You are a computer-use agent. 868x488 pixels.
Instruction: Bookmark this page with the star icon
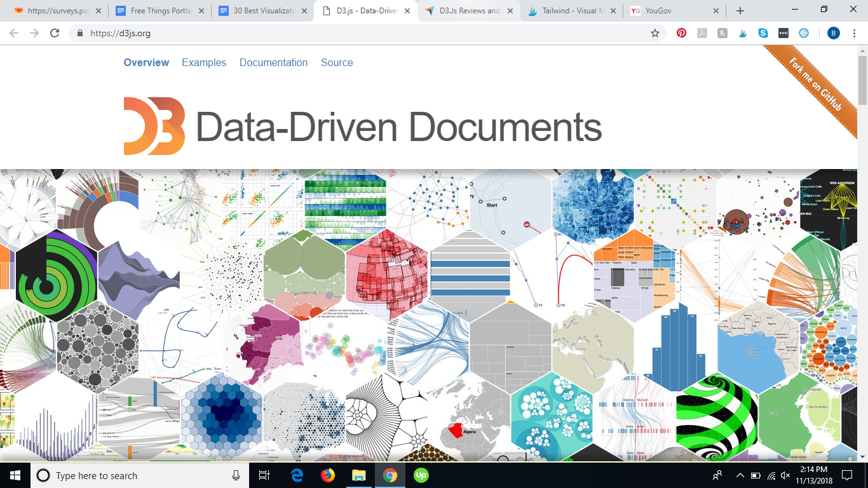[655, 33]
